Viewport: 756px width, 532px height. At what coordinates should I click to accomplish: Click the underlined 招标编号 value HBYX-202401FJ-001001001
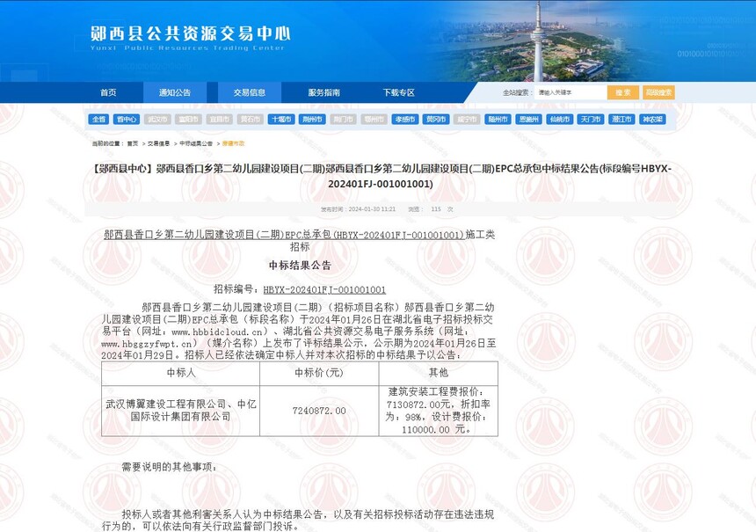(324, 290)
